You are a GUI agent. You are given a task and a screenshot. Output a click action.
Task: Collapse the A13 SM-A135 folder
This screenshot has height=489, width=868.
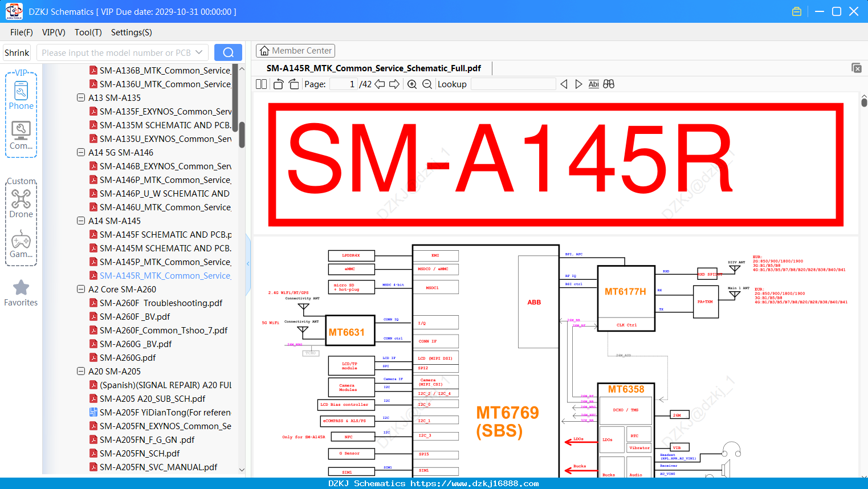pyautogui.click(x=81, y=97)
